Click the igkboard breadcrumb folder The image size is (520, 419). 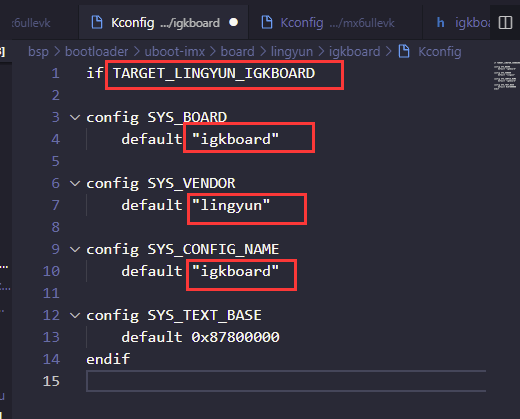(354, 52)
